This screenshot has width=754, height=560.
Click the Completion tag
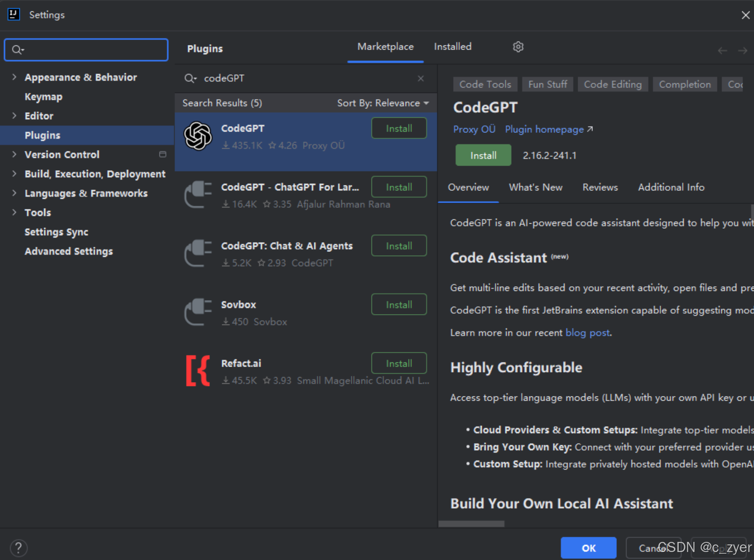click(x=685, y=85)
